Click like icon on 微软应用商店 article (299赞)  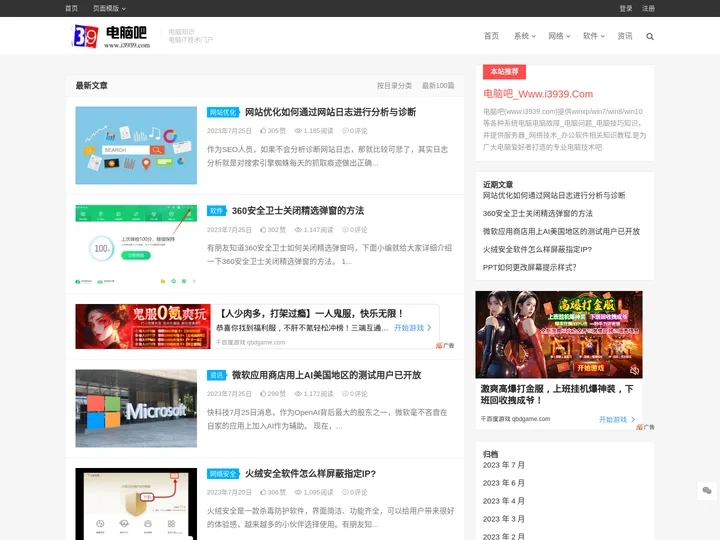[x=263, y=394]
